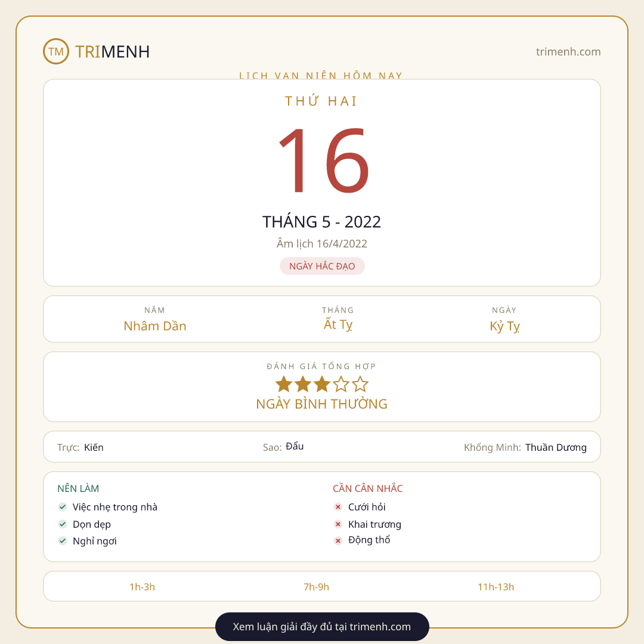This screenshot has height=644, width=644.
Task: Click the Động thổ item
Action: click(369, 540)
